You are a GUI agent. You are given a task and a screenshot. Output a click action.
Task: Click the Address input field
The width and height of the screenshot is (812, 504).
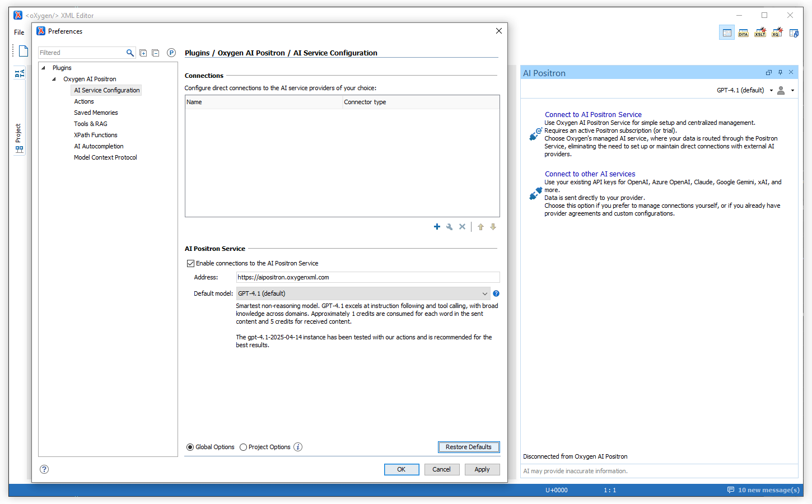pyautogui.click(x=367, y=277)
